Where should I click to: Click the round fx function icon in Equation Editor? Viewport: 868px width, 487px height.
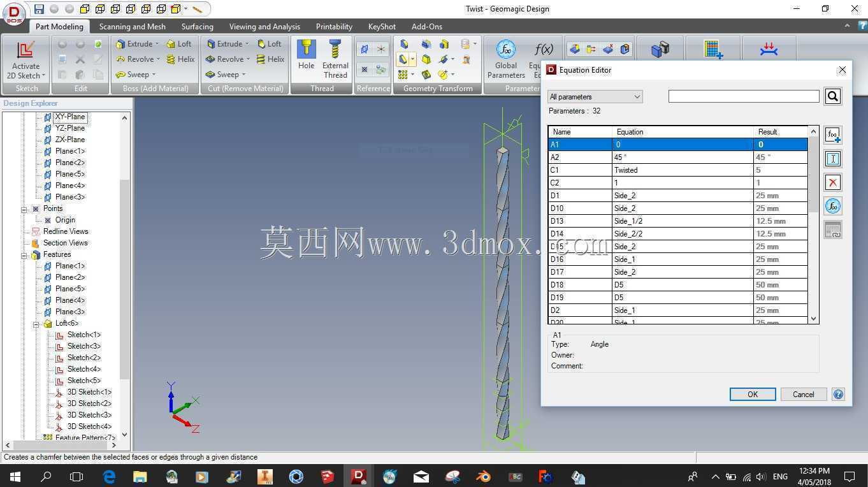[x=833, y=206]
